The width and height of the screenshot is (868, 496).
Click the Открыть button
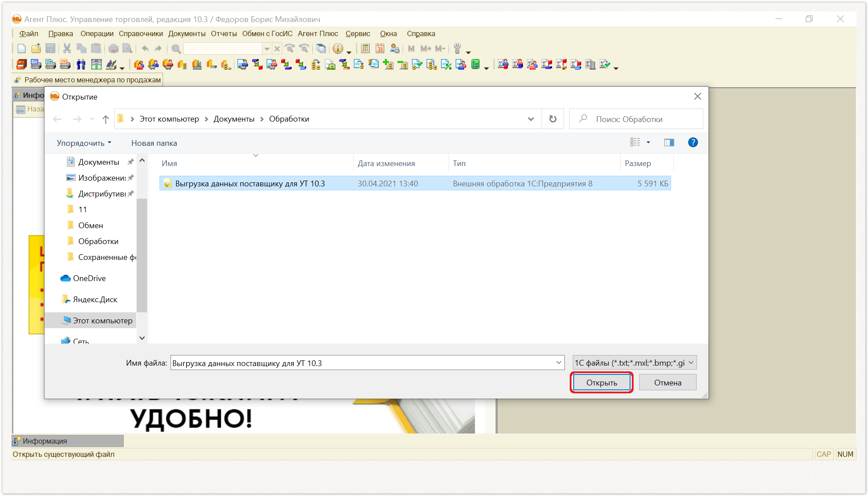(x=601, y=382)
